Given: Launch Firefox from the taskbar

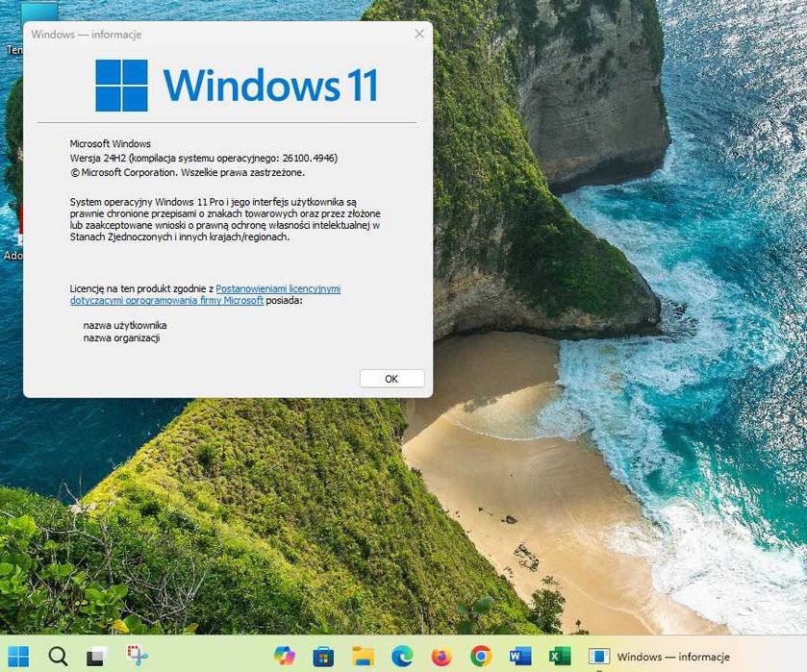Looking at the screenshot, I should 441,657.
